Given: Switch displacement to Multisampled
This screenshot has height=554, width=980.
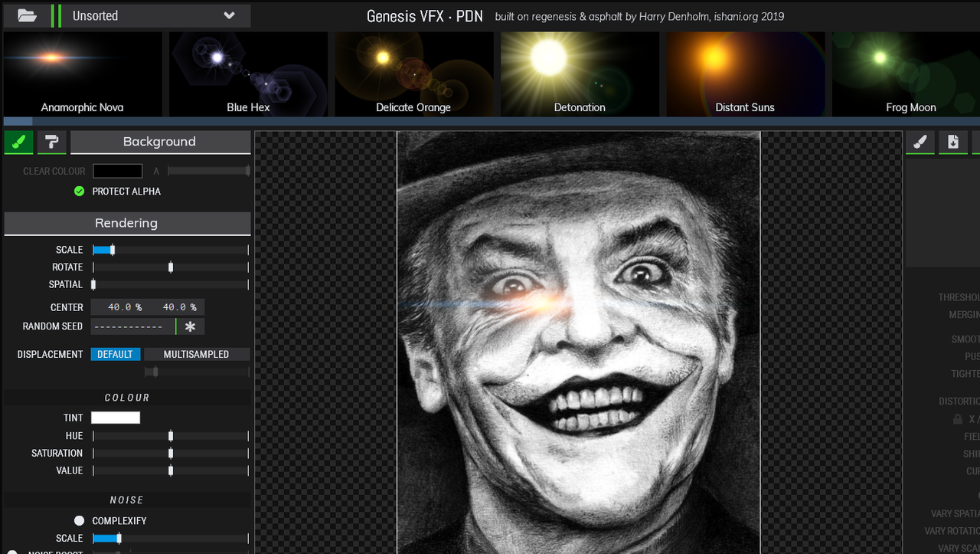Looking at the screenshot, I should [x=197, y=354].
